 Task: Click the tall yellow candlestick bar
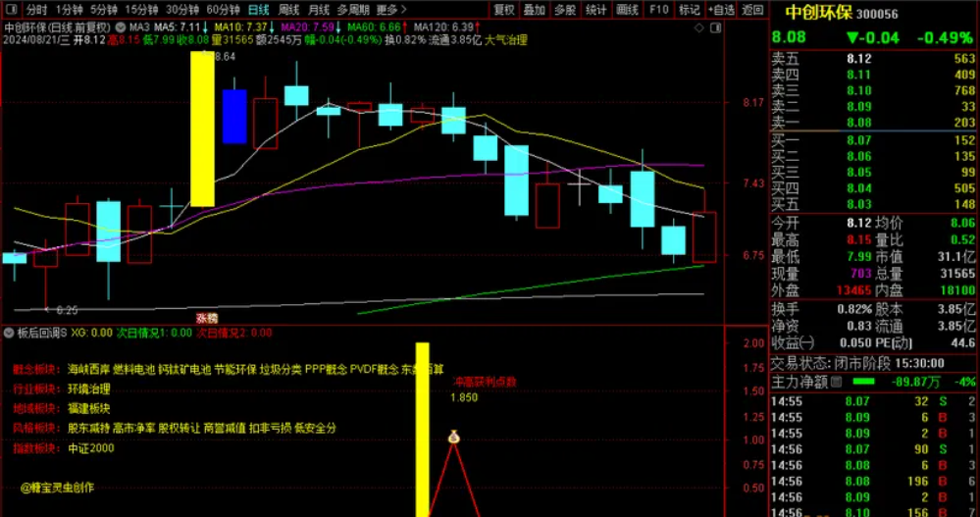point(202,128)
